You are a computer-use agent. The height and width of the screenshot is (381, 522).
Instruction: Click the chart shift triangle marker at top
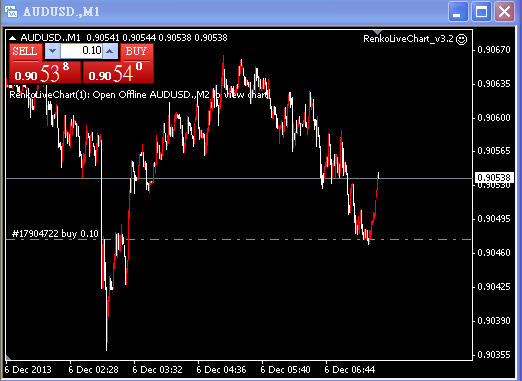point(377,32)
